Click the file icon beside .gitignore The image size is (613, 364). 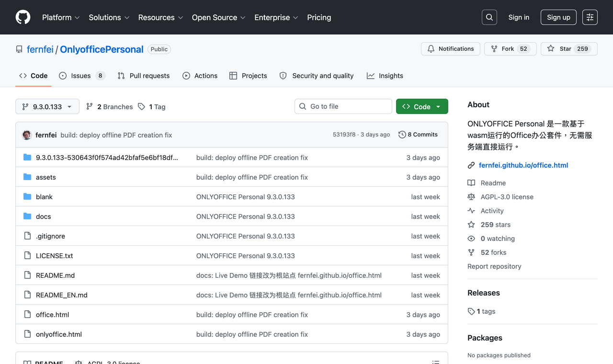[27, 236]
